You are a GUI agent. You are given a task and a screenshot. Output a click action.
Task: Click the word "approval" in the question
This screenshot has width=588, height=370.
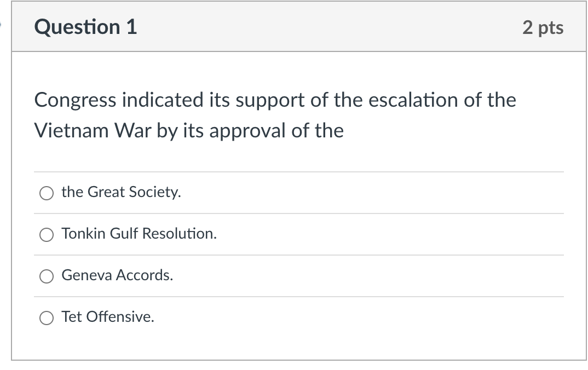[247, 131]
